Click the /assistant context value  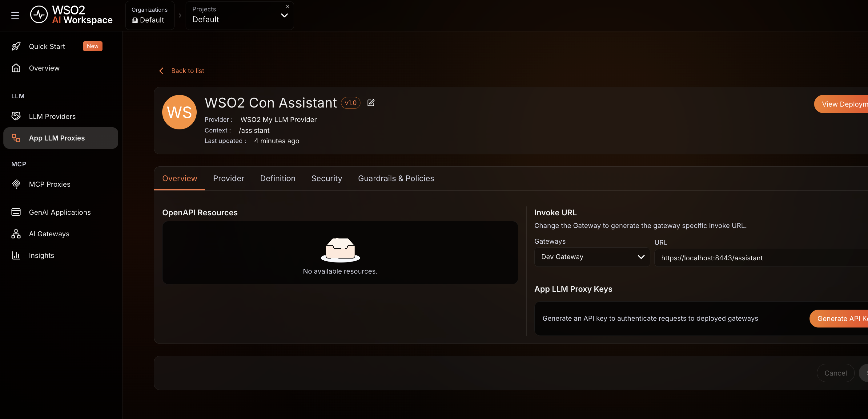[x=254, y=131]
